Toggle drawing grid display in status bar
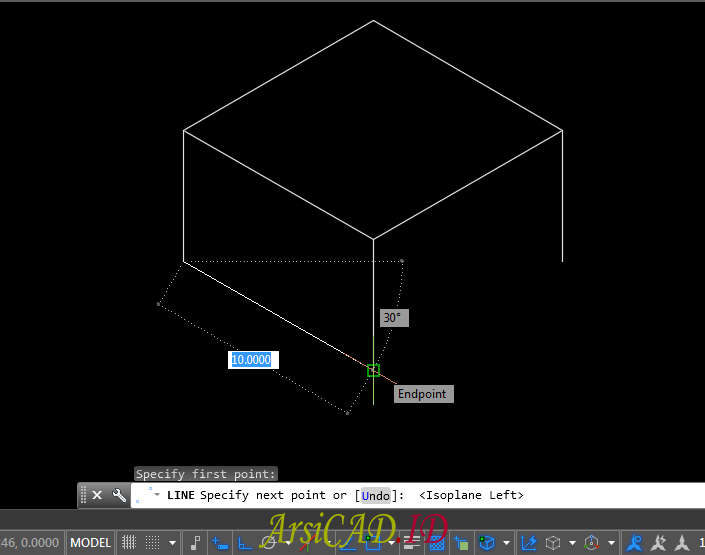Screen dimensions: 705x555 click(129, 542)
